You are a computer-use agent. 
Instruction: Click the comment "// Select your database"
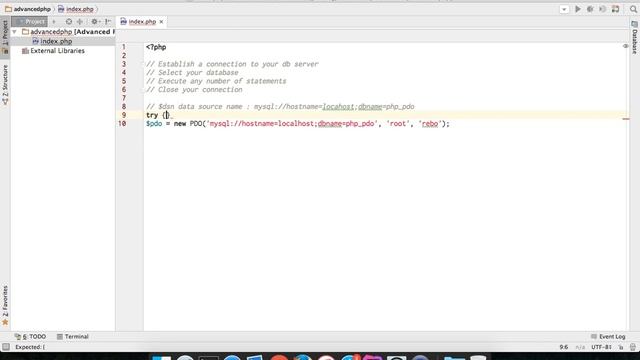(x=192, y=73)
